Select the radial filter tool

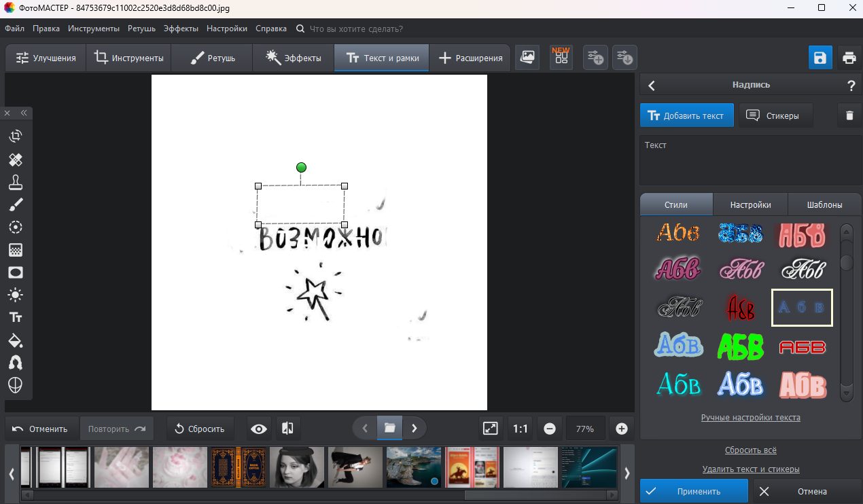(x=16, y=228)
